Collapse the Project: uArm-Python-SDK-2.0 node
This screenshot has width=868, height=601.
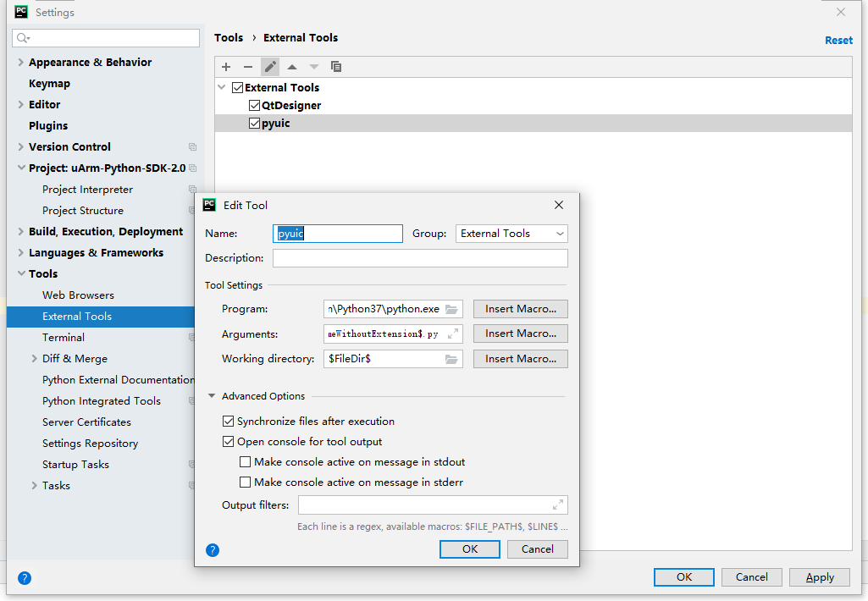pyautogui.click(x=21, y=168)
